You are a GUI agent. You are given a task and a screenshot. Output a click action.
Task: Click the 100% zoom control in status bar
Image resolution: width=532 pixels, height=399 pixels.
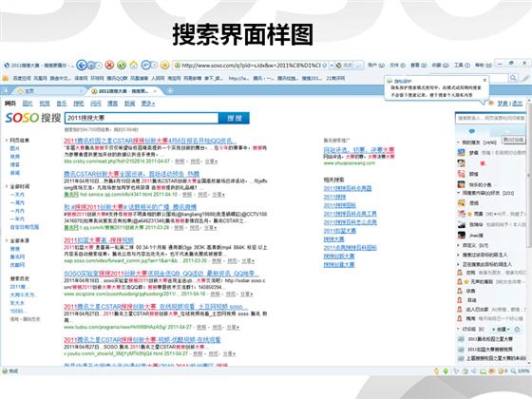click(x=521, y=371)
